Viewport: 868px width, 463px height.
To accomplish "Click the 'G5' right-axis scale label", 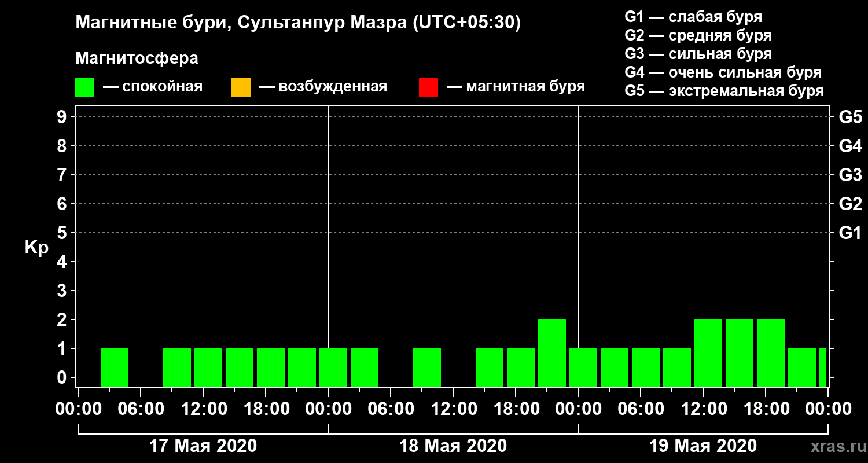I will point(850,117).
